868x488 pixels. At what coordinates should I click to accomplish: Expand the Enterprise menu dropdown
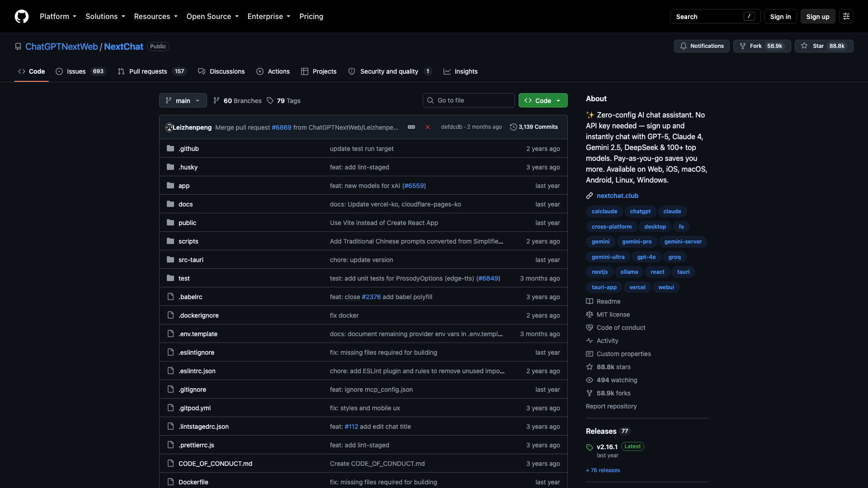point(269,16)
